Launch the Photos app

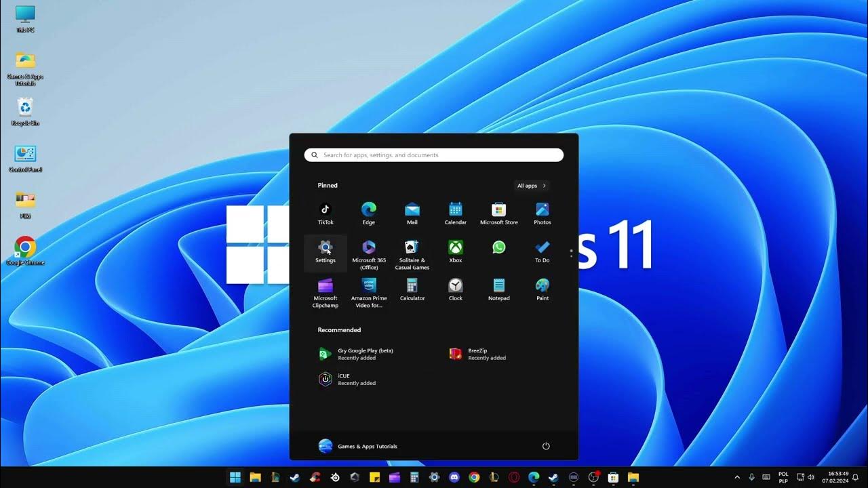(542, 213)
